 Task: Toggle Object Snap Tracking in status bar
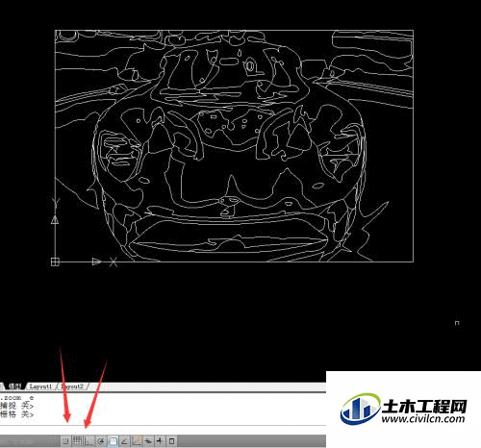124,441
